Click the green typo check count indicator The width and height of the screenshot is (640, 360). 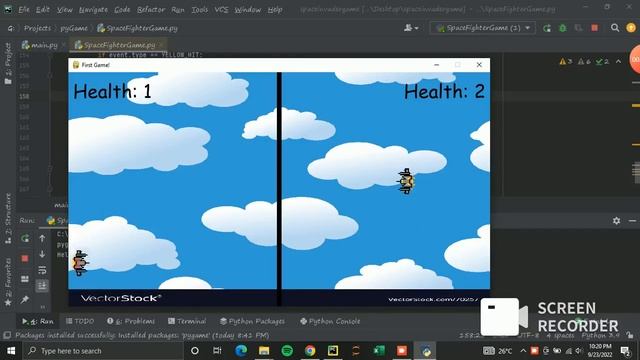coord(602,61)
